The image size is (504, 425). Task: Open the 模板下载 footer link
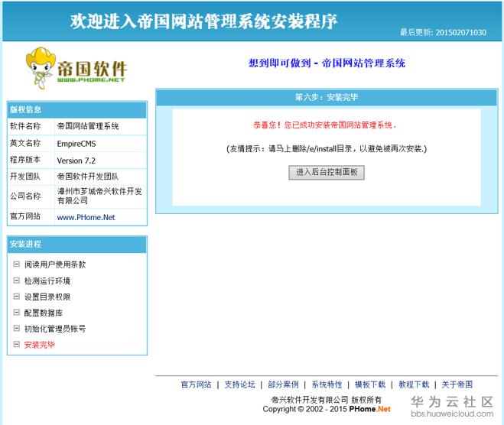(370, 384)
